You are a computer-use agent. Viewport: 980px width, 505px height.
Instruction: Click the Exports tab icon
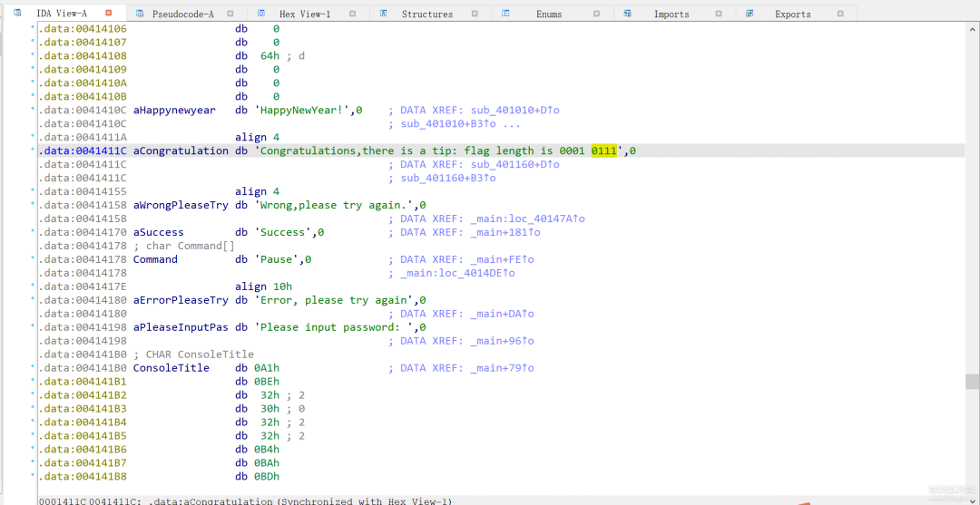750,13
